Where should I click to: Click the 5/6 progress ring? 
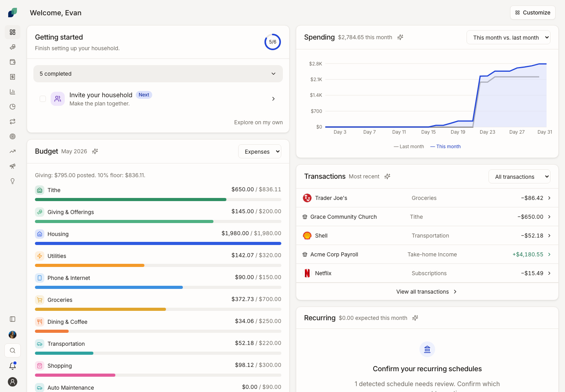pos(273,42)
